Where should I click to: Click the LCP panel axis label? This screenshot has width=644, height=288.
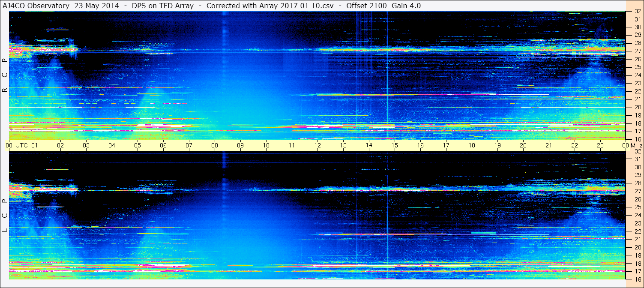pyautogui.click(x=5, y=216)
